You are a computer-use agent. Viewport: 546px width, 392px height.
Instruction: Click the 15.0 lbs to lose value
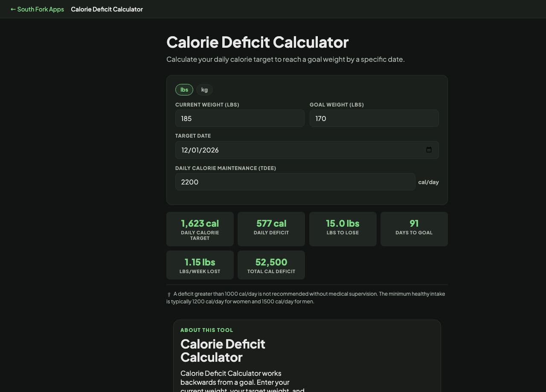(343, 223)
